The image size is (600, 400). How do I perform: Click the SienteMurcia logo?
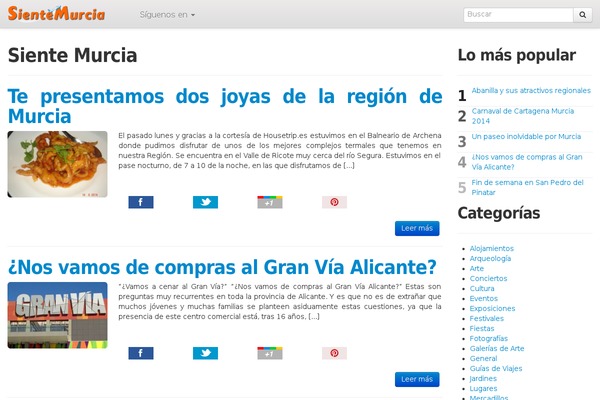tap(56, 14)
